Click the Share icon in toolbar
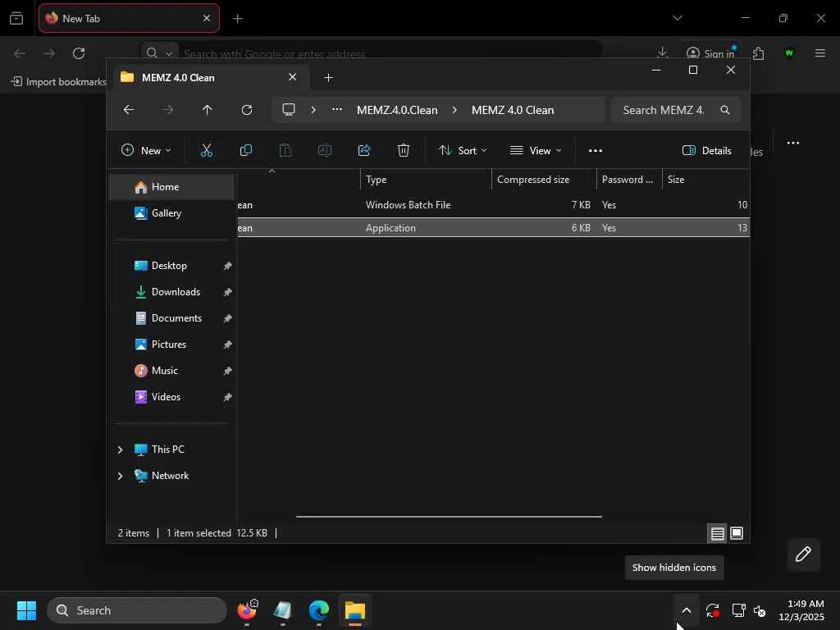The width and height of the screenshot is (840, 630). click(x=364, y=150)
